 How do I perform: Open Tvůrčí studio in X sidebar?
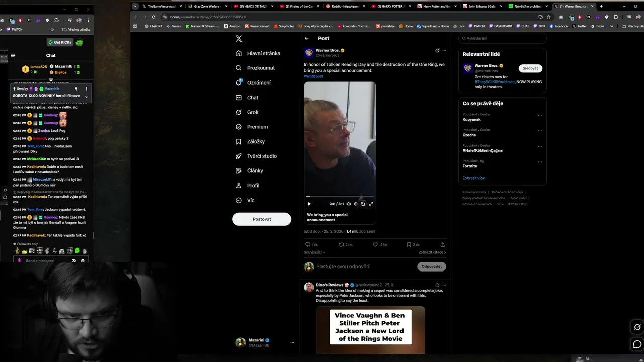pyautogui.click(x=256, y=156)
